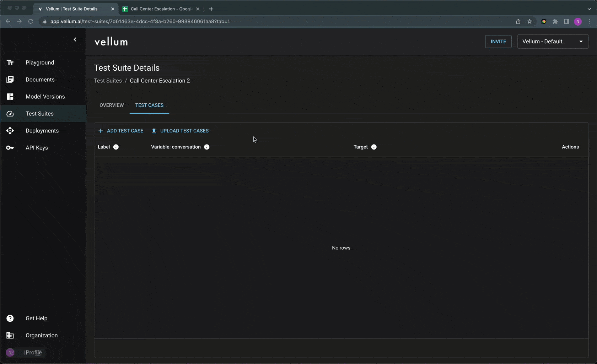
Task: Click the info icon beside Variable: conversation
Action: (207, 147)
